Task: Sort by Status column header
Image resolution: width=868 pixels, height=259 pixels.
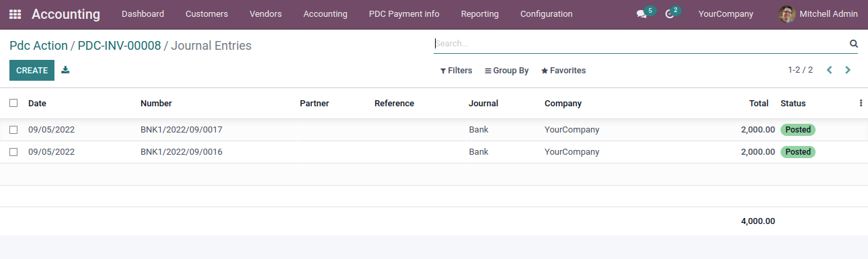Action: (x=793, y=104)
